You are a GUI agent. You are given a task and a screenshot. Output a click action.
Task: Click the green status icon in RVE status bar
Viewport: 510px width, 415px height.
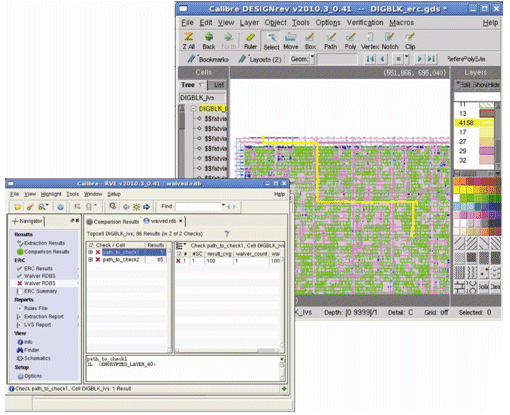tap(284, 388)
